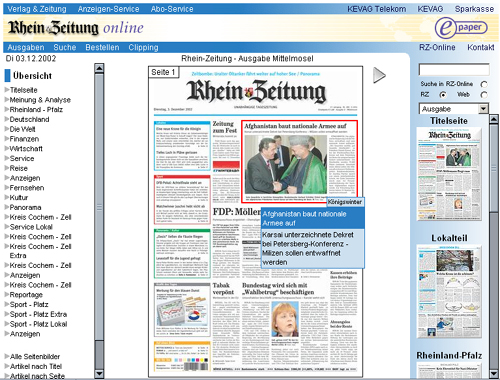Open Ausgaben menu
The width and height of the screenshot is (500, 380).
pyautogui.click(x=26, y=47)
